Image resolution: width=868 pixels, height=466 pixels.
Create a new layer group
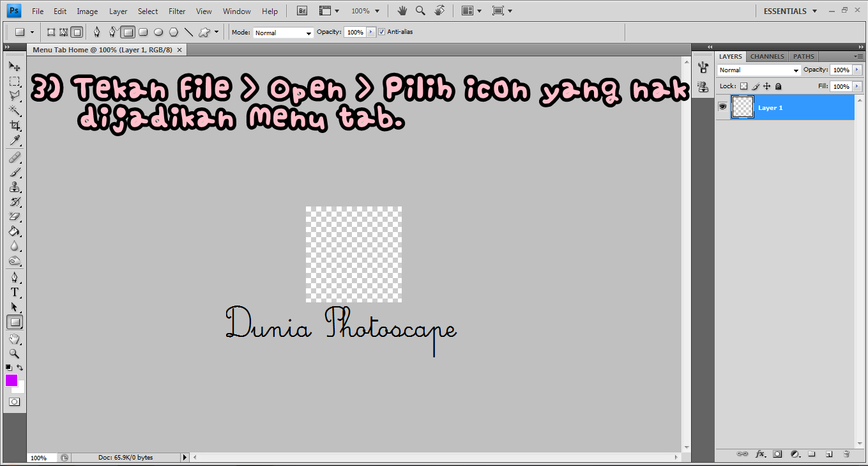coord(812,454)
